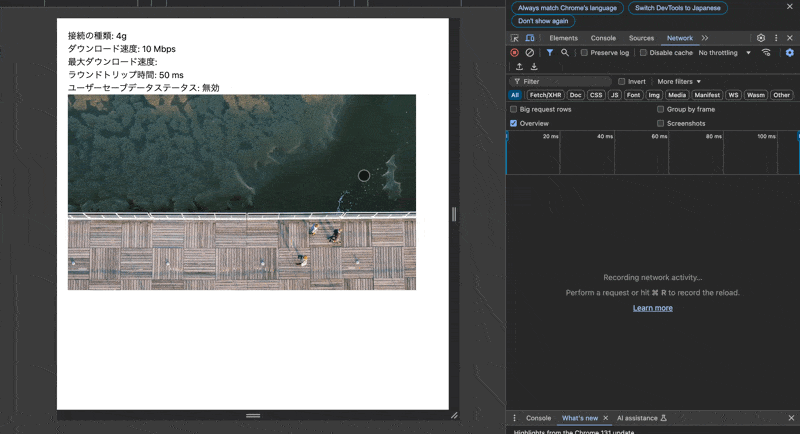Image resolution: width=800 pixels, height=434 pixels.
Task: Click Switch DevTools to Japanese
Action: click(678, 8)
